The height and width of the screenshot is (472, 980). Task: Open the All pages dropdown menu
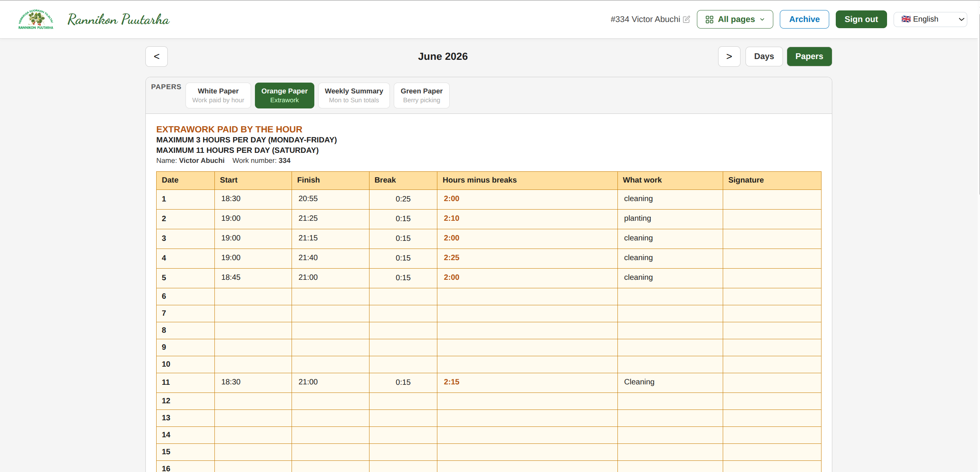(735, 19)
